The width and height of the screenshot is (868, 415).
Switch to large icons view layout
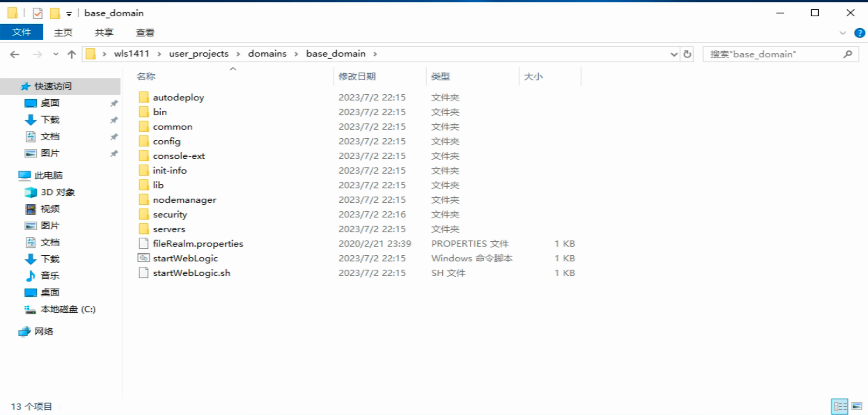[x=857, y=407]
